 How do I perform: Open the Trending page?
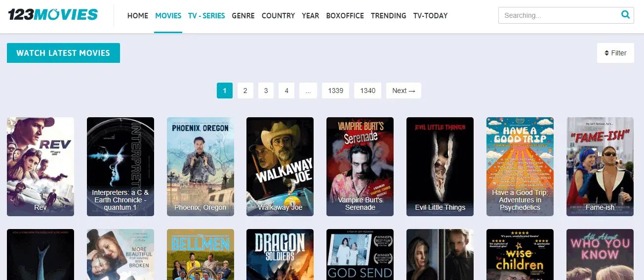click(x=389, y=15)
